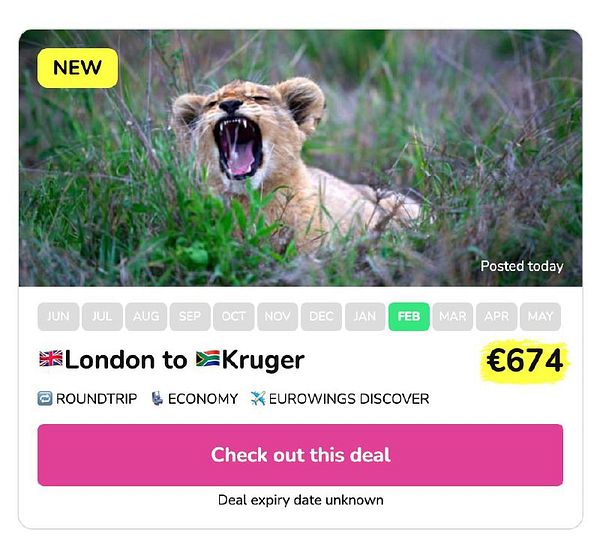The width and height of the screenshot is (600, 554).
Task: Select the JUN month chip
Action: 59,316
